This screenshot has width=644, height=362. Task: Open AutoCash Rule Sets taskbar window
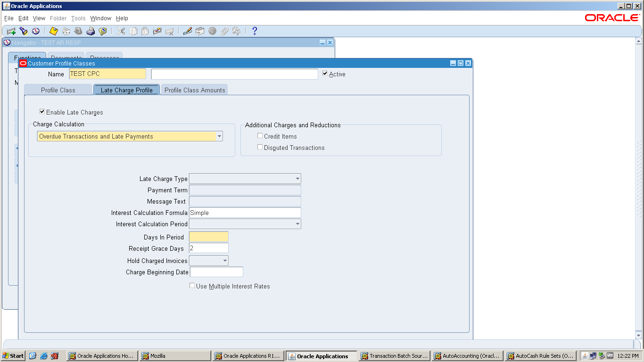[541, 356]
